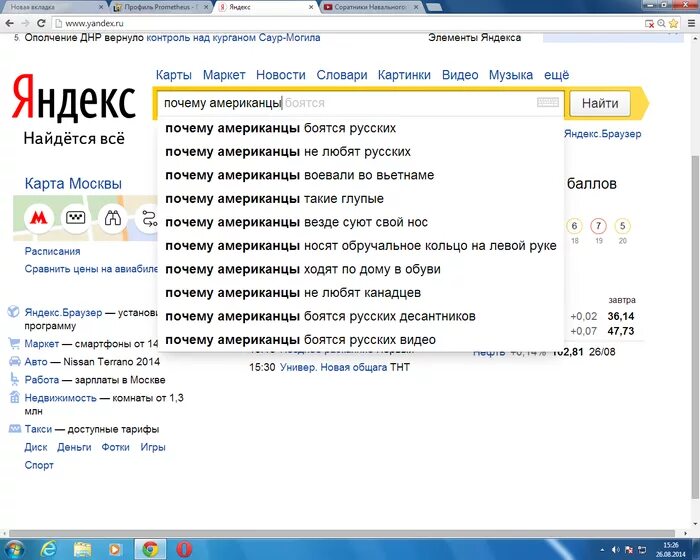700x560 pixels.
Task: Open Видео service link
Action: tap(460, 75)
